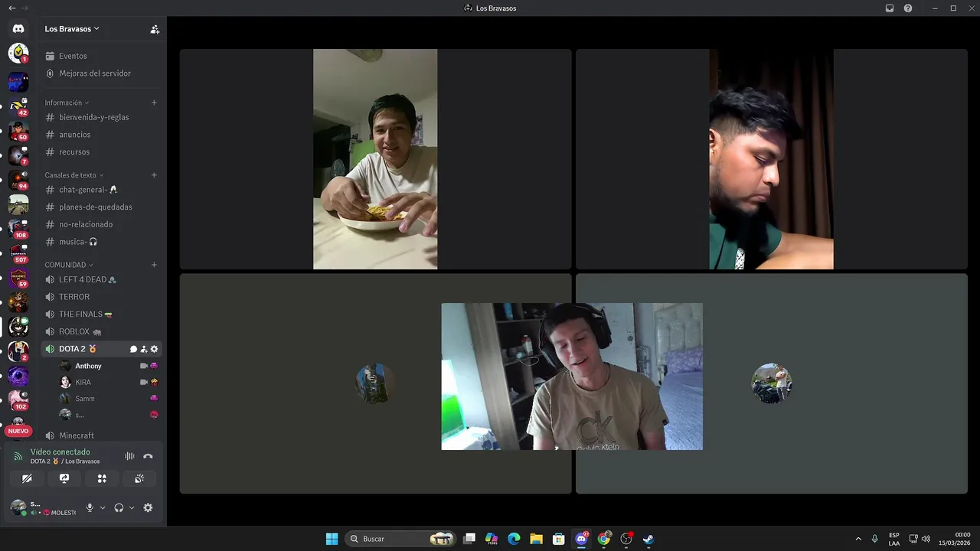This screenshot has height=551, width=980.
Task: Open the purple eye server icon
Action: pos(18,376)
